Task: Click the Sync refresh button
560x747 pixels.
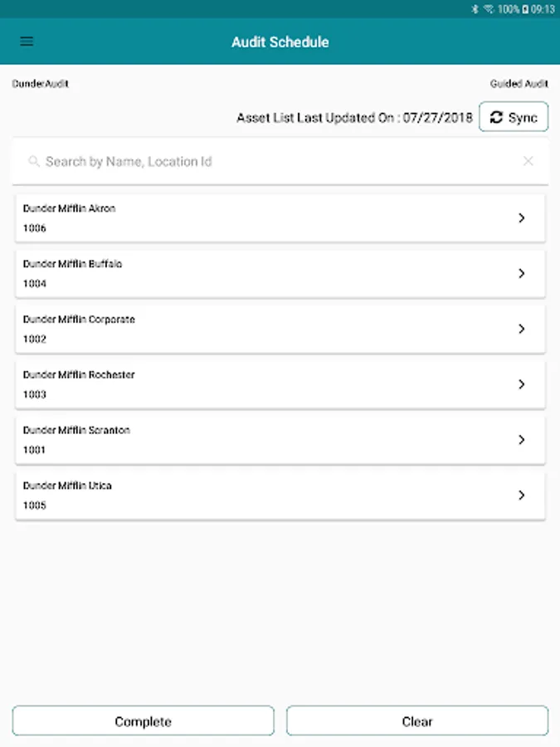Action: (x=514, y=118)
